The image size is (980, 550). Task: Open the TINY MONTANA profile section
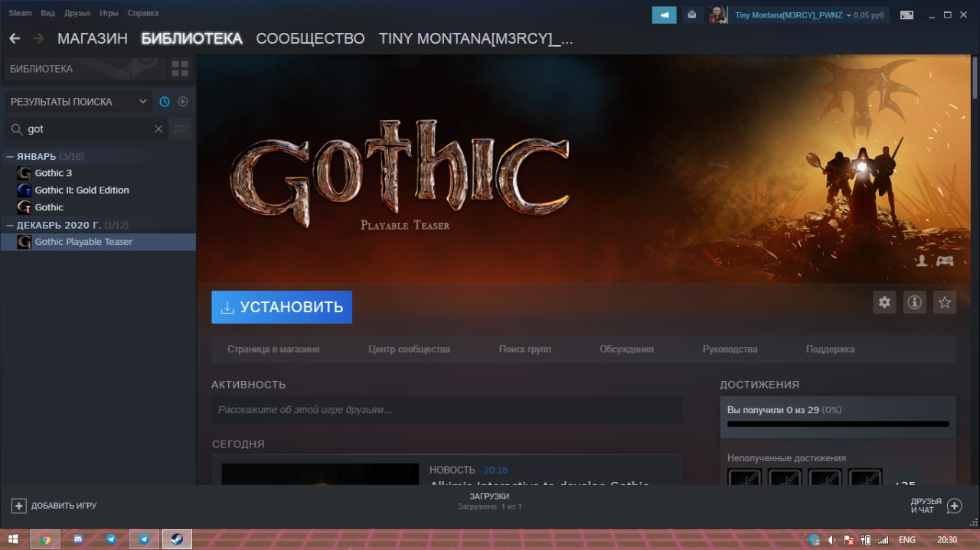point(475,38)
